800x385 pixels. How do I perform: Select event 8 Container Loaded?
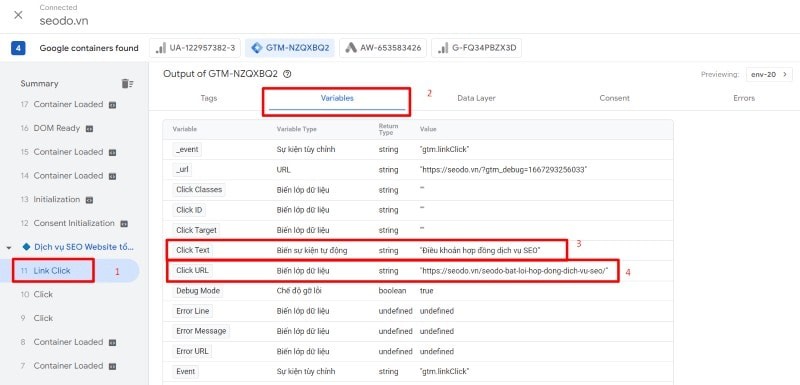(x=69, y=342)
